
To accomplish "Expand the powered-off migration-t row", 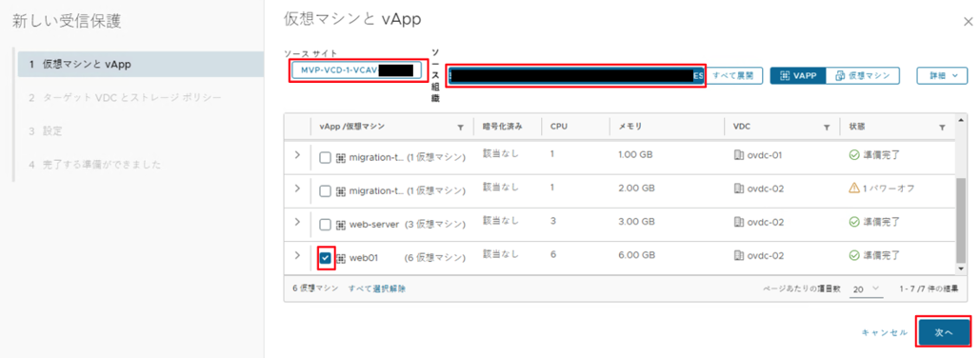I will 297,189.
